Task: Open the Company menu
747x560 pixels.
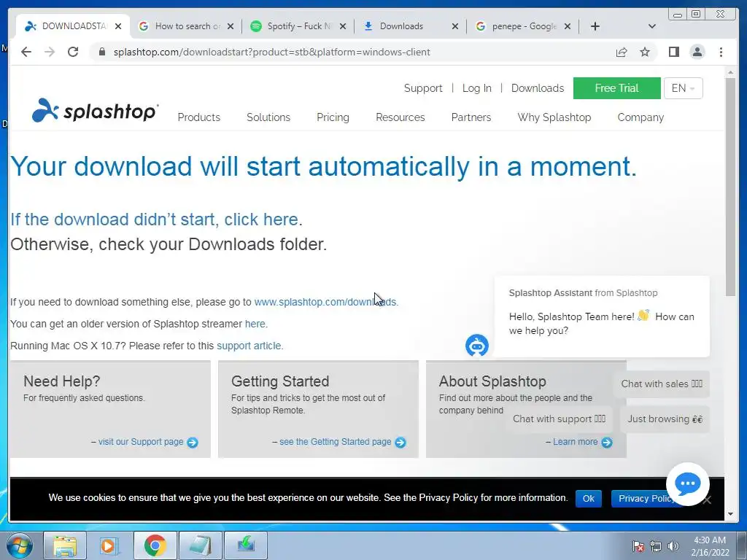Action: [x=640, y=117]
